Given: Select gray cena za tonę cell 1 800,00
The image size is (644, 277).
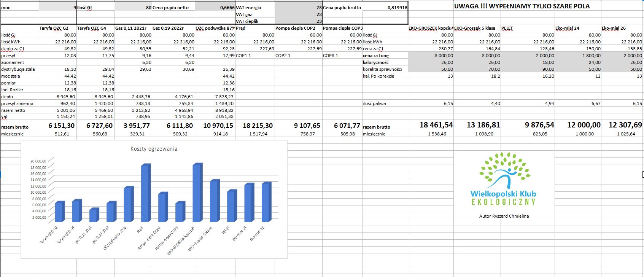Looking at the screenshot, I should pyautogui.click(x=578, y=55).
